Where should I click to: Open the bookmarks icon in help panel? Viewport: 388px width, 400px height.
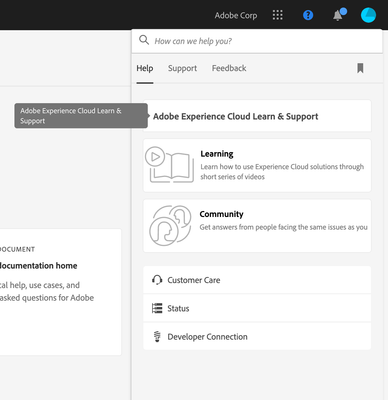point(360,68)
